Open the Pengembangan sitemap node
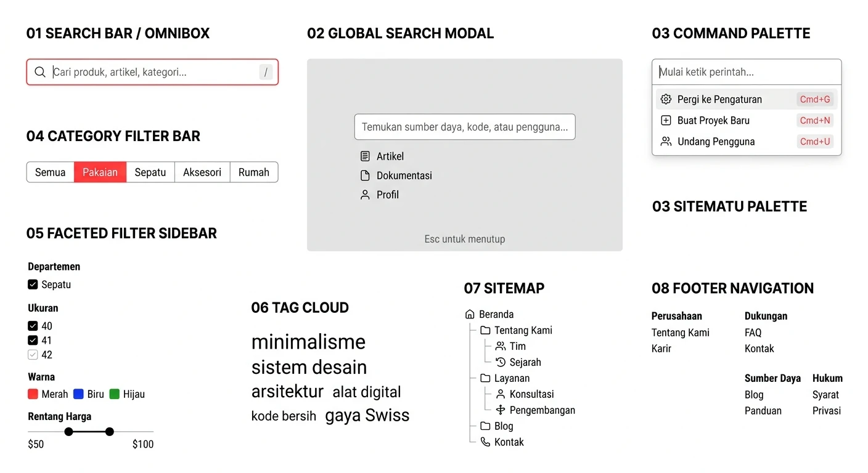 click(x=536, y=410)
